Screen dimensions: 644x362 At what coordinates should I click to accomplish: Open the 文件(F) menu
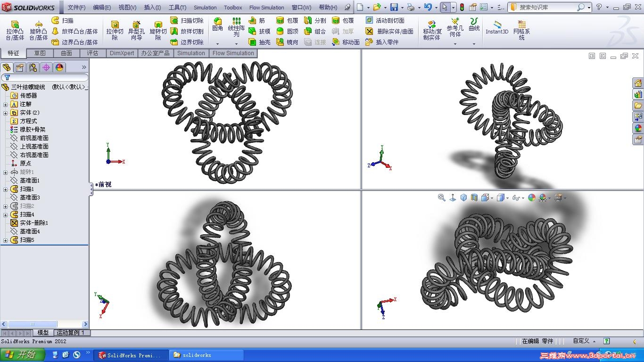tap(76, 7)
